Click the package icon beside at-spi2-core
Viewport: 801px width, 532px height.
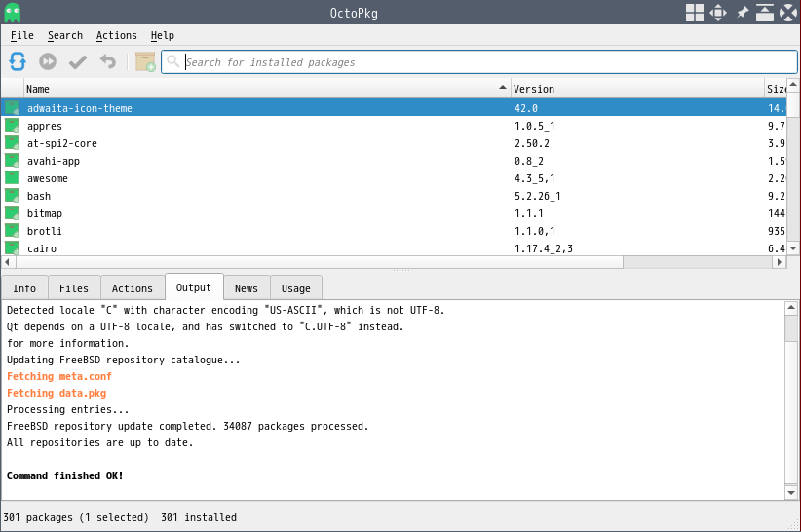tap(13, 143)
